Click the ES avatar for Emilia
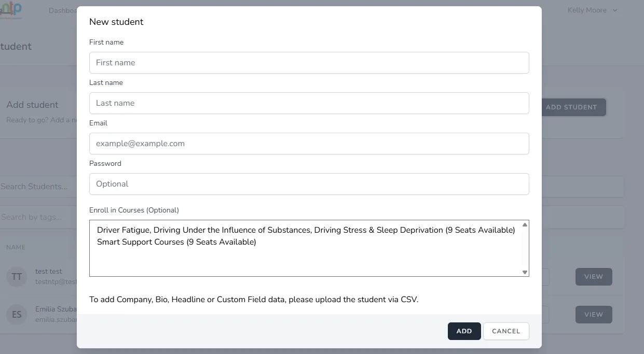Image resolution: width=644 pixels, height=354 pixels. (x=17, y=315)
